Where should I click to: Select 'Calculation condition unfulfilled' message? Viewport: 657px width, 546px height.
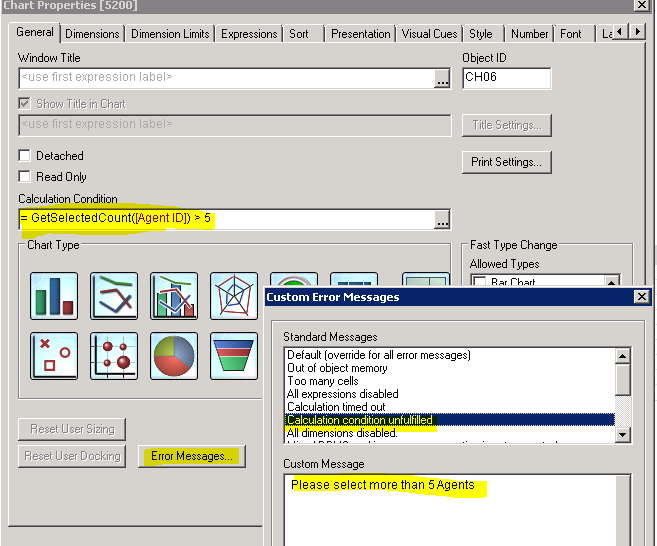450,420
